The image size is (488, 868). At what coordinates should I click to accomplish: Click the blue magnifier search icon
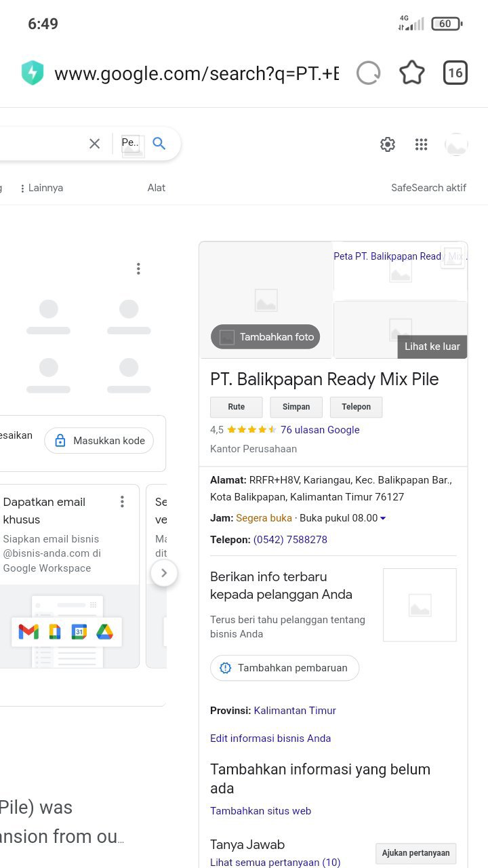coord(159,144)
